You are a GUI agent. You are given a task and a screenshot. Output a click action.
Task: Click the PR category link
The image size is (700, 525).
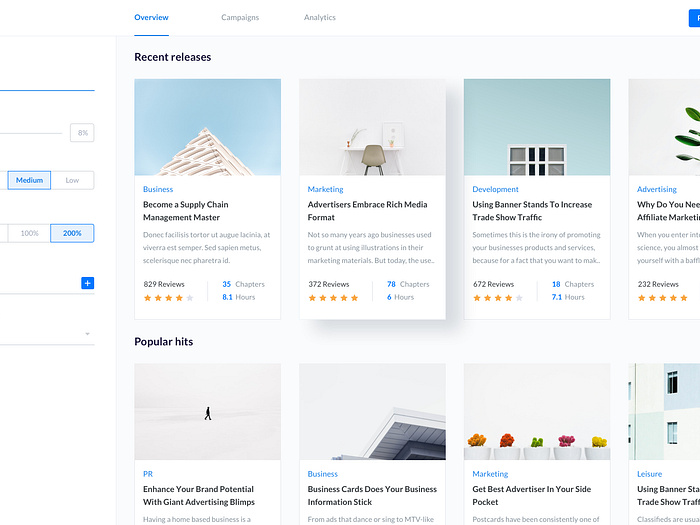[x=148, y=474]
